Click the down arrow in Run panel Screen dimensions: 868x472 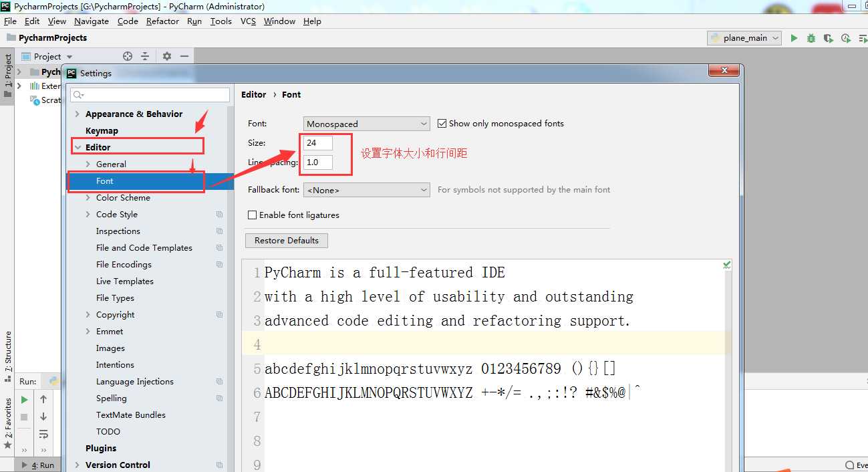tap(43, 417)
